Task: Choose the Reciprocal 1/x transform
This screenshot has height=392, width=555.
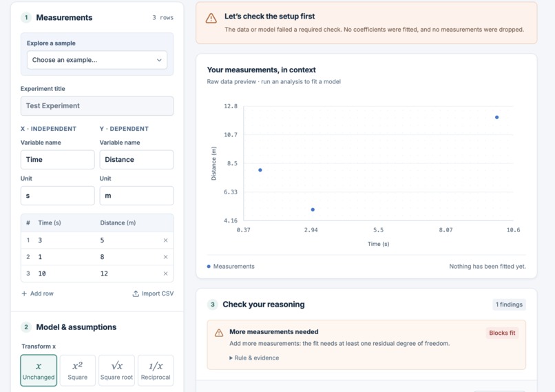Action: (x=156, y=371)
